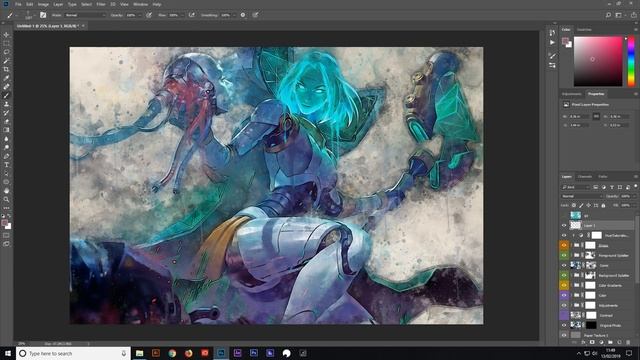Select the Zoom tool

pyautogui.click(x=6, y=199)
